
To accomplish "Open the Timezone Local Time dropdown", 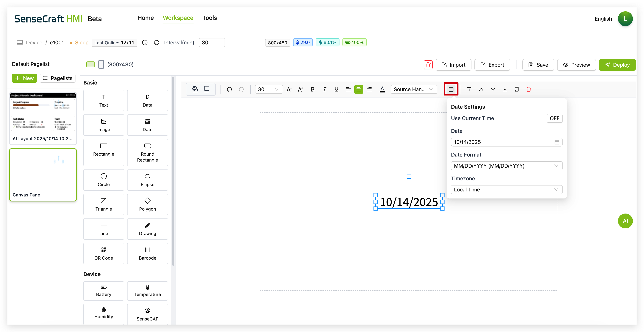I will click(x=506, y=189).
